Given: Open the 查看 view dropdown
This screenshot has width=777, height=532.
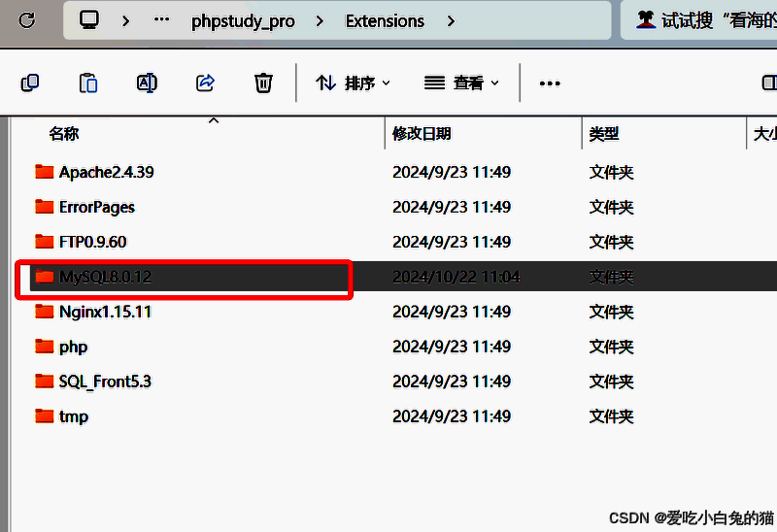Looking at the screenshot, I should (x=461, y=83).
